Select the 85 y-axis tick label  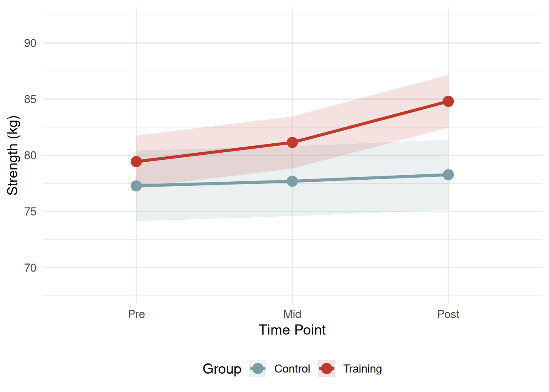30,100
